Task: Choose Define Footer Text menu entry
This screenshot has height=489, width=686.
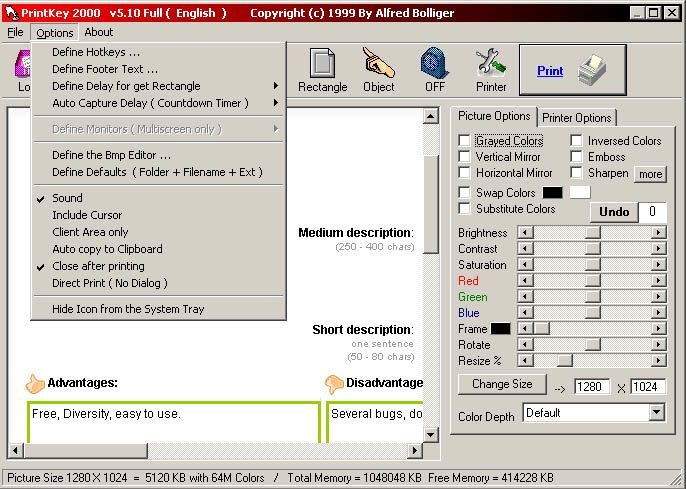Action: pos(159,69)
